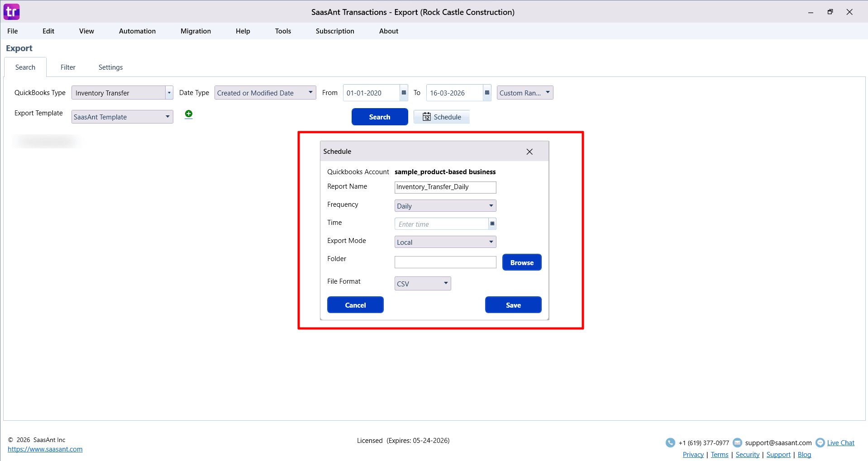Switch to the Search tab

[x=25, y=67]
